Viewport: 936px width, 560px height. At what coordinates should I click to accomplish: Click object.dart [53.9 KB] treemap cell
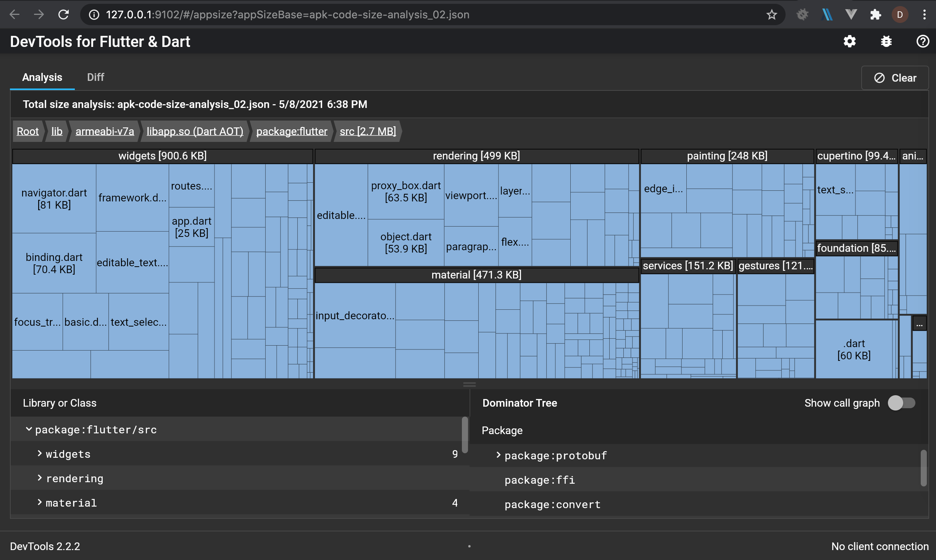tap(406, 243)
